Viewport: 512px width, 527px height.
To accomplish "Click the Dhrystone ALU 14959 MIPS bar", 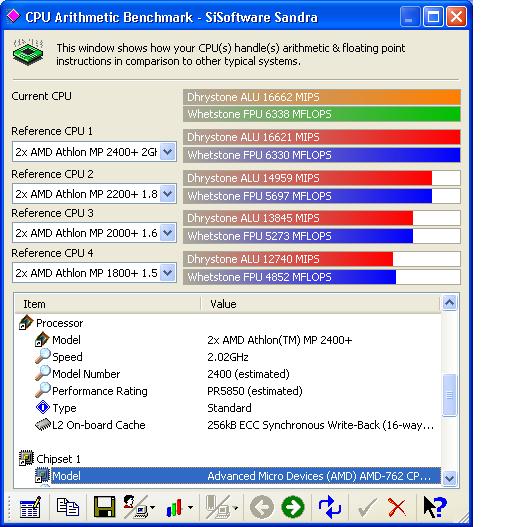I will (322, 178).
